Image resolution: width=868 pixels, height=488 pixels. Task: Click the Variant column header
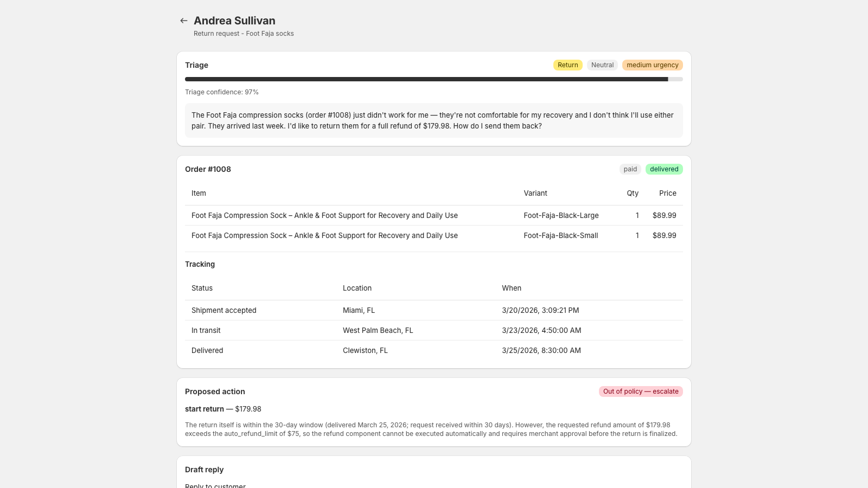[535, 193]
